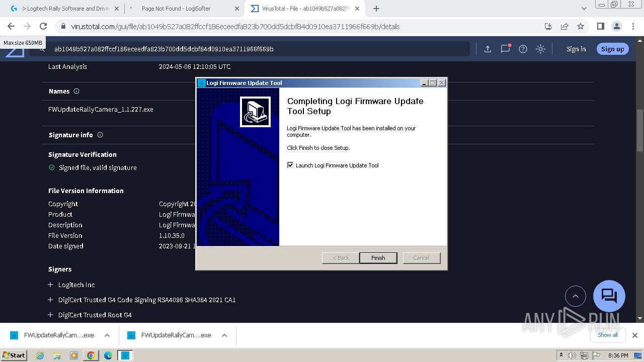Click the Chrome address bar URL

[235, 26]
